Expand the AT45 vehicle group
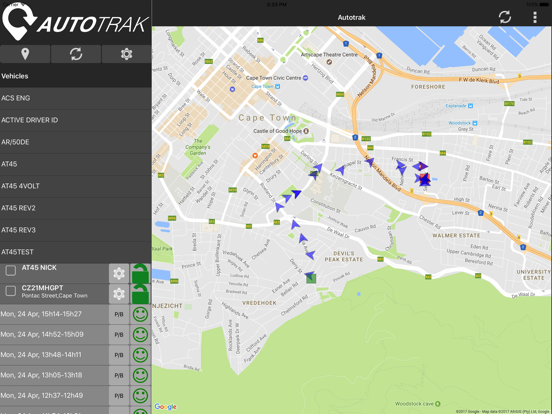 point(76,164)
